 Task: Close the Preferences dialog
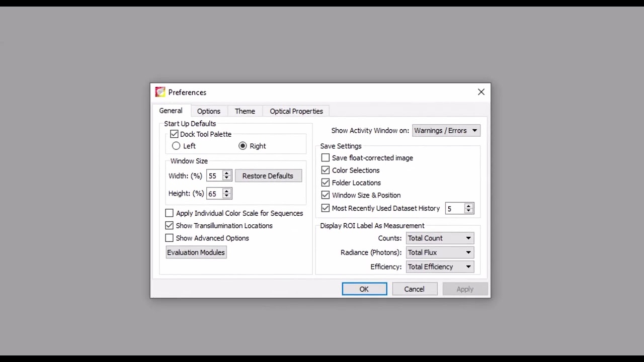pyautogui.click(x=481, y=92)
